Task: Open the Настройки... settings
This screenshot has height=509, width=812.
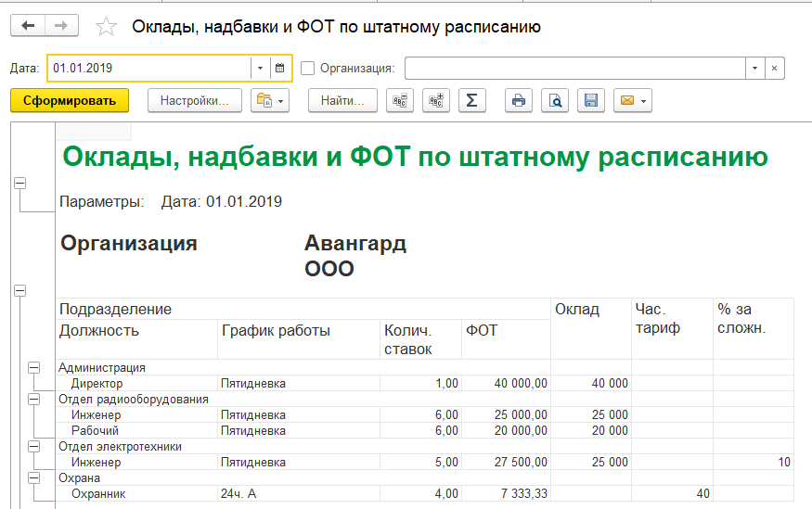Action: 195,100
